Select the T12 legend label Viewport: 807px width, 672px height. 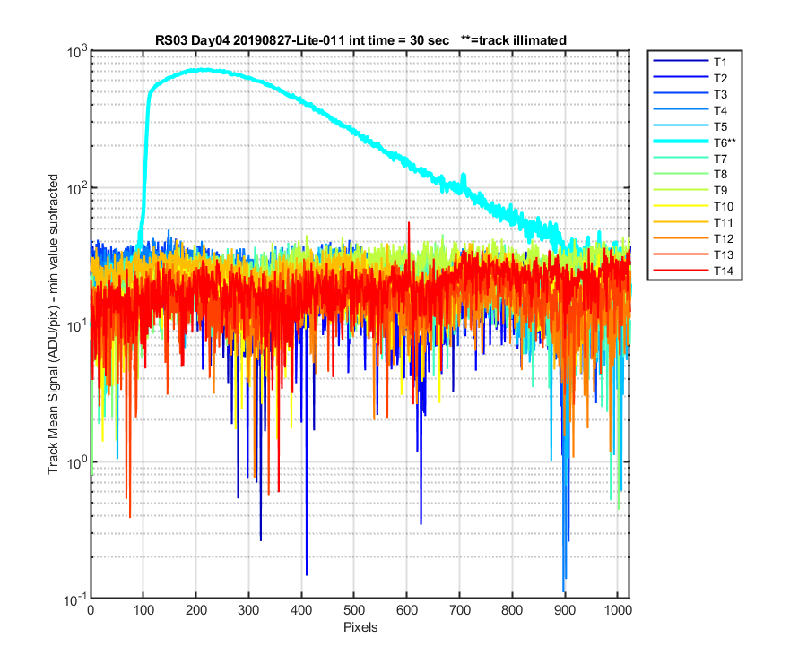723,238
